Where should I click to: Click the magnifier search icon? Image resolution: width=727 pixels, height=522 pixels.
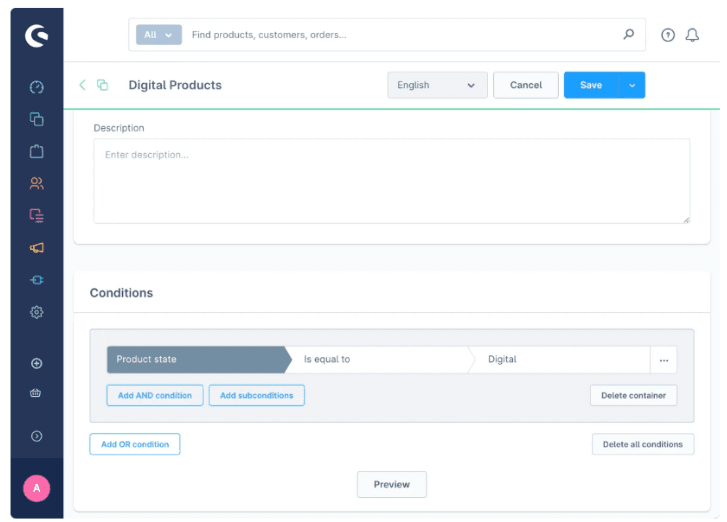point(629,34)
